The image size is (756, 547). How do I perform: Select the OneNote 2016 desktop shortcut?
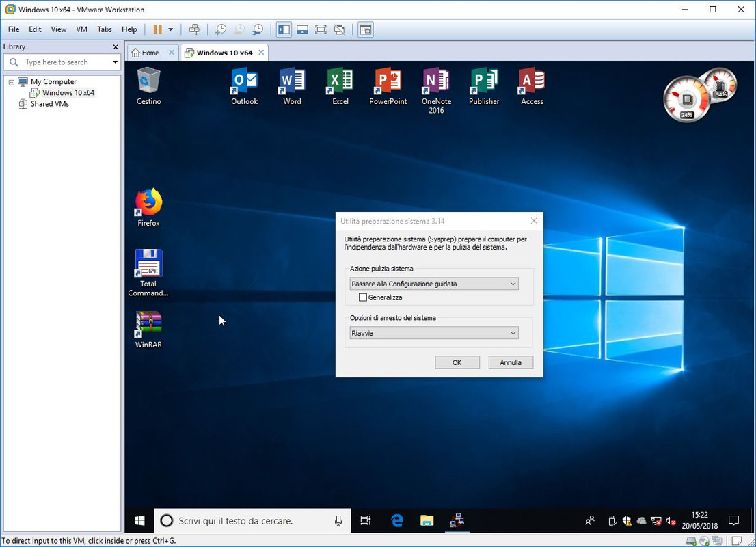[436, 91]
